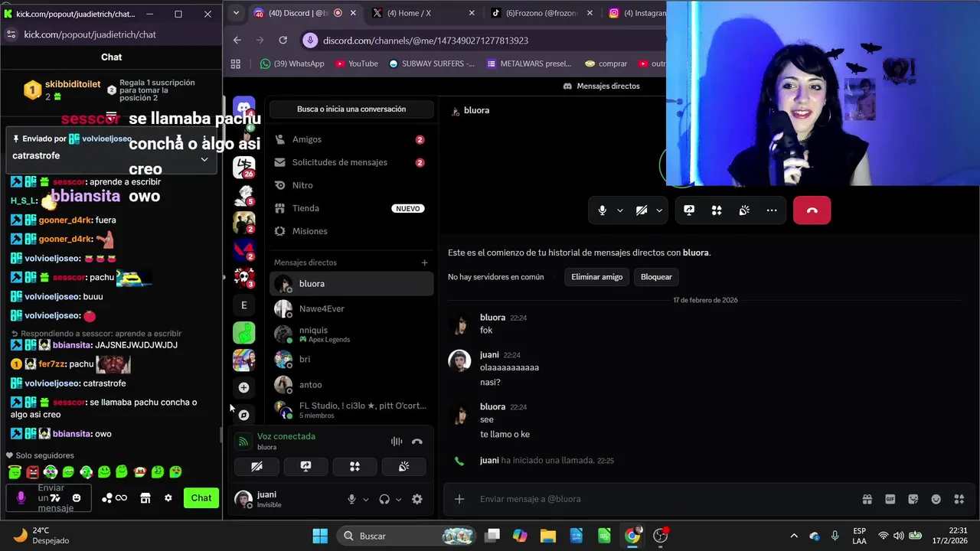The height and width of the screenshot is (551, 980).
Task: Start screen share from the call controls
Action: [689, 210]
